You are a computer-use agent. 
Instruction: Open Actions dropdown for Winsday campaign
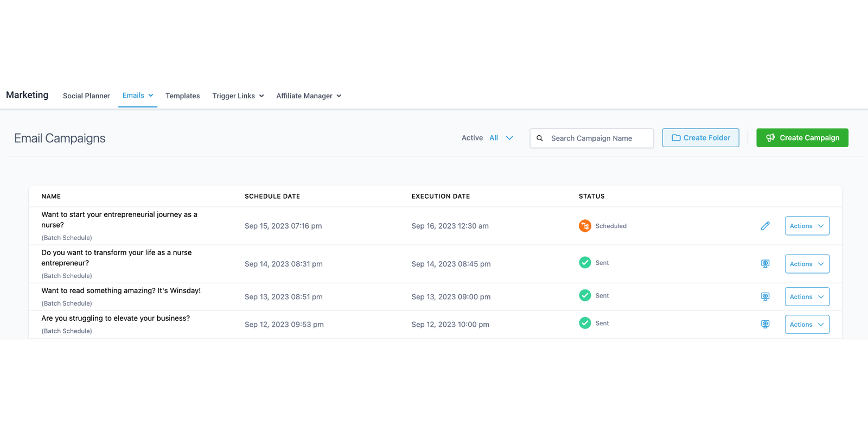(x=807, y=297)
